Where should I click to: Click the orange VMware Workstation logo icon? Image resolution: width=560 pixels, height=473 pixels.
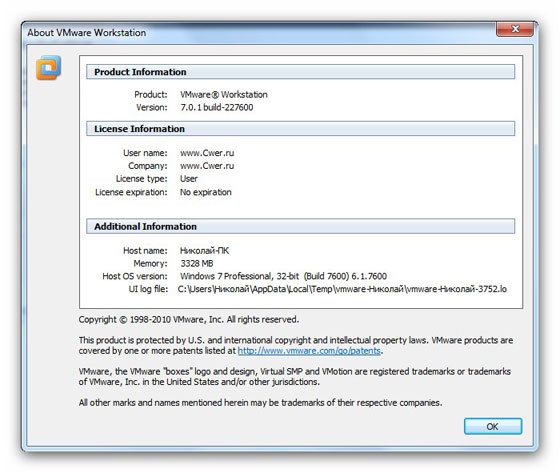48,67
